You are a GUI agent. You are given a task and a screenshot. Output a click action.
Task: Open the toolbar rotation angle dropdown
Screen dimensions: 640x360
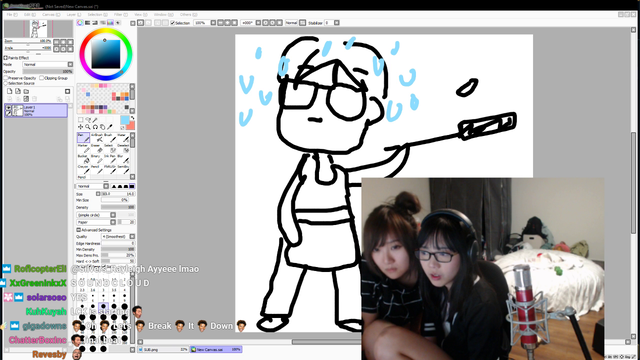258,23
